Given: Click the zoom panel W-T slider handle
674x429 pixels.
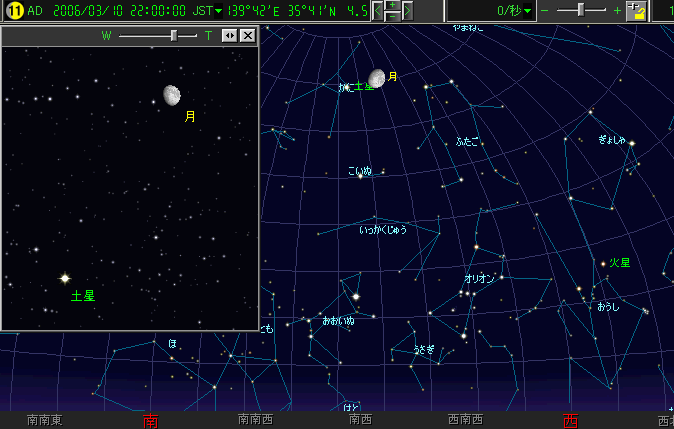Looking at the screenshot, I should pos(175,36).
